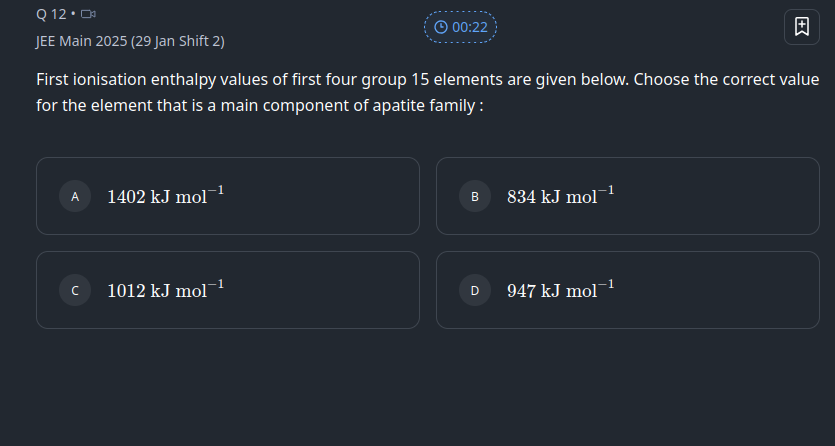Bookmark this question with the bookmark icon
The height and width of the screenshot is (446, 835).
point(801,27)
